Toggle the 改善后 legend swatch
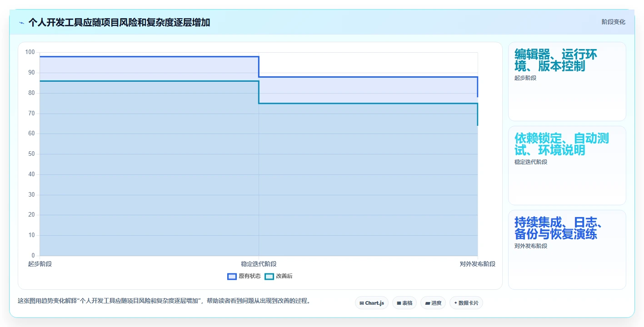This screenshot has width=644, height=327. coord(269,276)
